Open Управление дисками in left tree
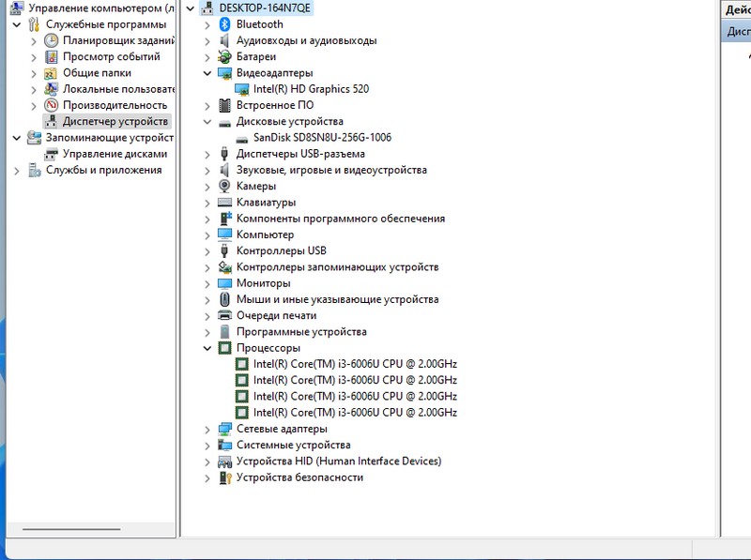Viewport: 751px width, 560px height. point(115,154)
